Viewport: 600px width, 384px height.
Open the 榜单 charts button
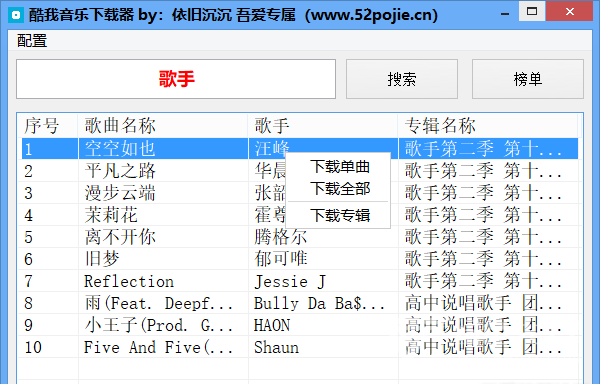tap(528, 79)
